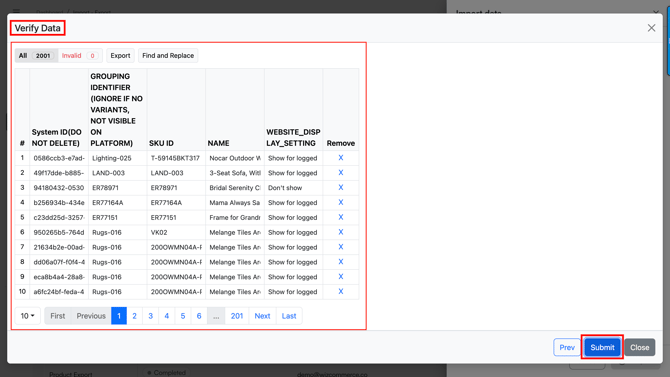The width and height of the screenshot is (670, 377).
Task: Click the Last page link
Action: pos(289,316)
